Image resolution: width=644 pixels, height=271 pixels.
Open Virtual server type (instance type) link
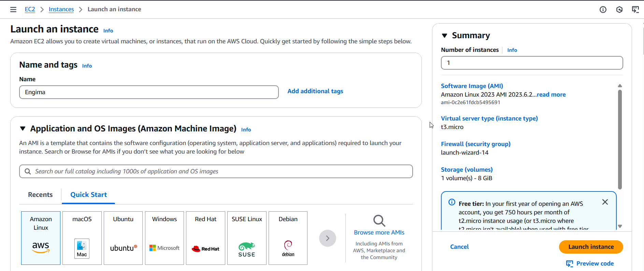[489, 118]
